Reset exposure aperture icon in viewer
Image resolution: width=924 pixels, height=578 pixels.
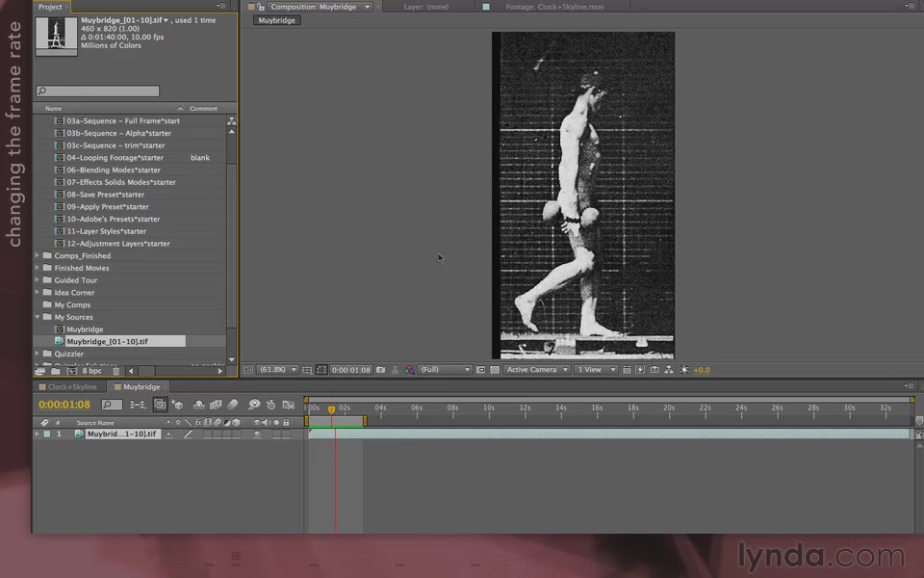coord(684,370)
